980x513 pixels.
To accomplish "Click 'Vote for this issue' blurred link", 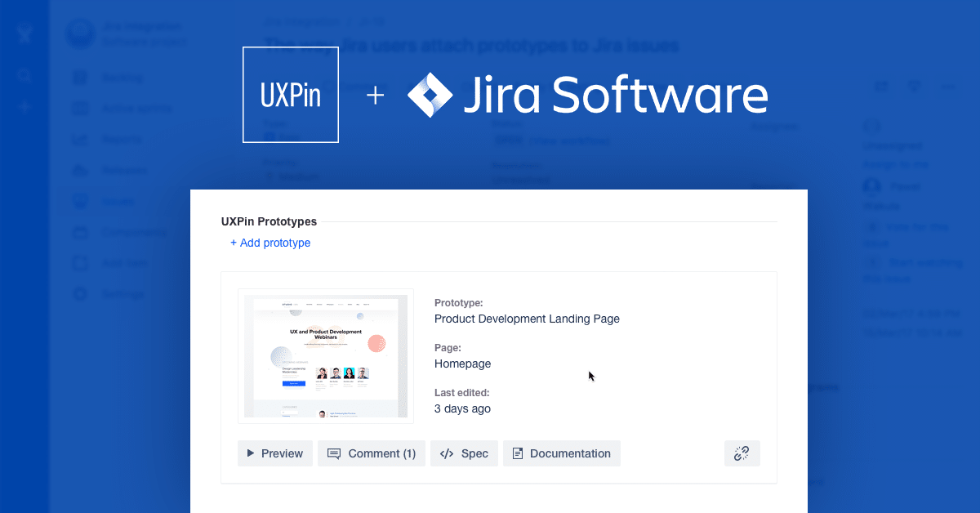I will pyautogui.click(x=904, y=234).
